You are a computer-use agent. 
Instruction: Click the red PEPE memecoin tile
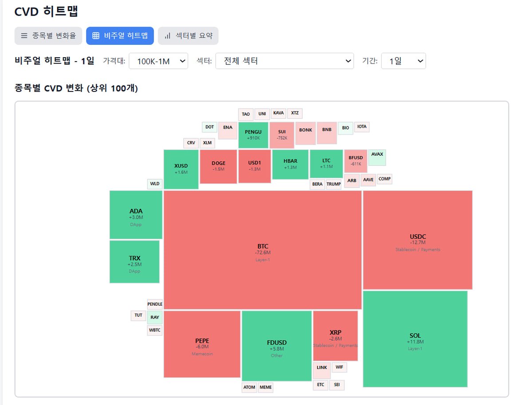202,344
